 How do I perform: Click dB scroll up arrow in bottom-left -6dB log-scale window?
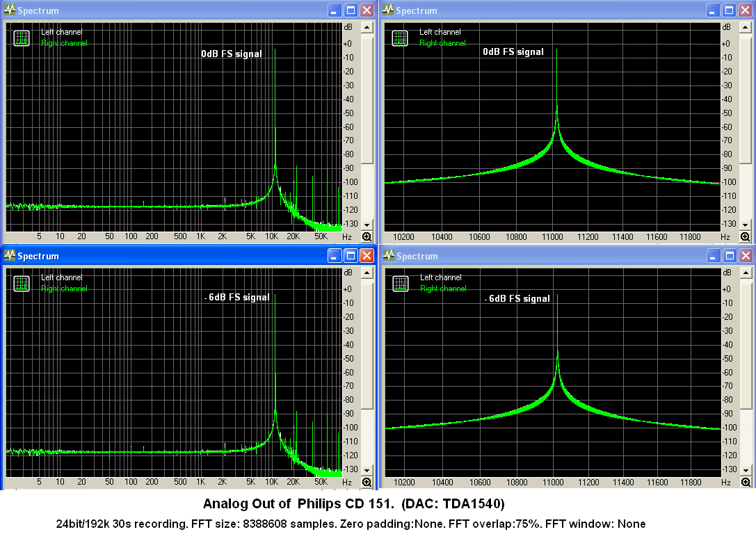tap(367, 273)
